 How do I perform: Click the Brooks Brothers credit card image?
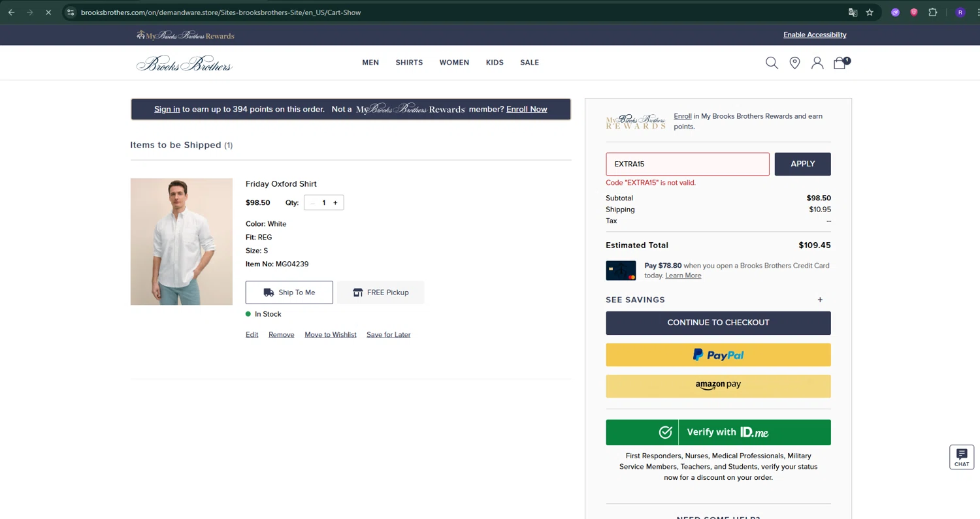click(x=621, y=270)
